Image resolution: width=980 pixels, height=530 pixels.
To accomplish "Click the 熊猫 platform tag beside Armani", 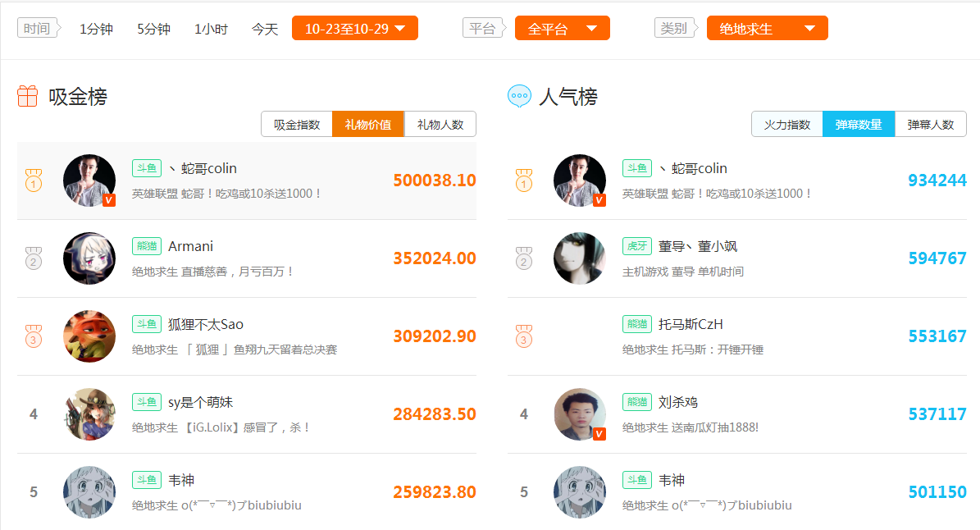I will point(147,246).
